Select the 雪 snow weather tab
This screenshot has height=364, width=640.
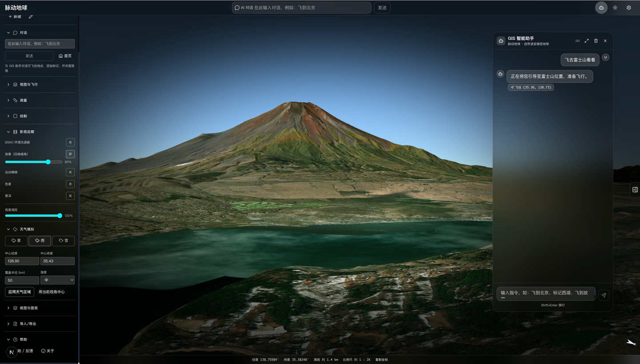(64, 240)
